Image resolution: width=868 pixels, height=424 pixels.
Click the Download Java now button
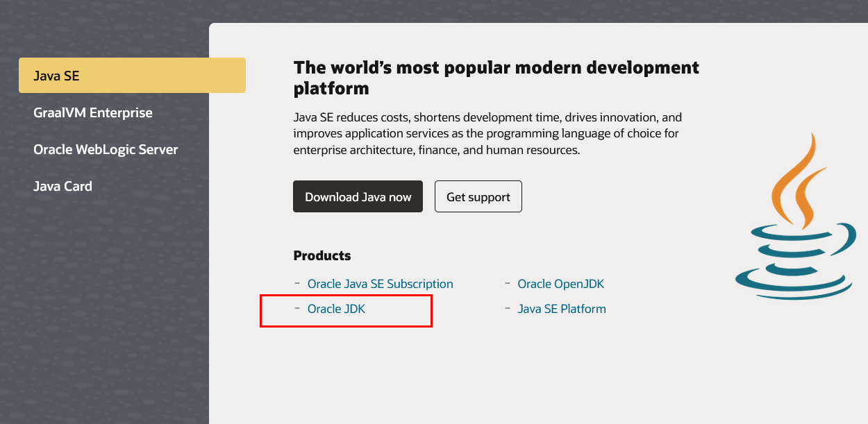(358, 197)
